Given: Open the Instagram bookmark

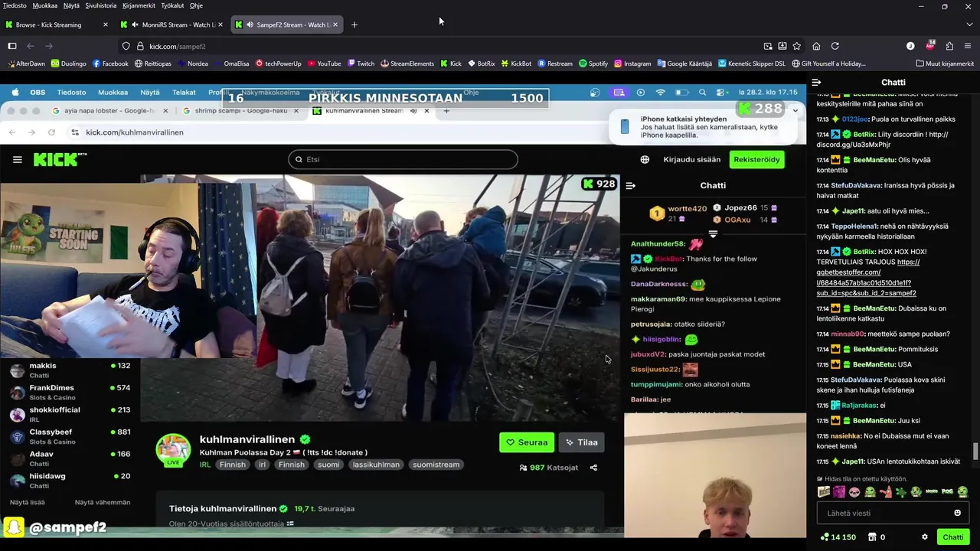Looking at the screenshot, I should 632,64.
